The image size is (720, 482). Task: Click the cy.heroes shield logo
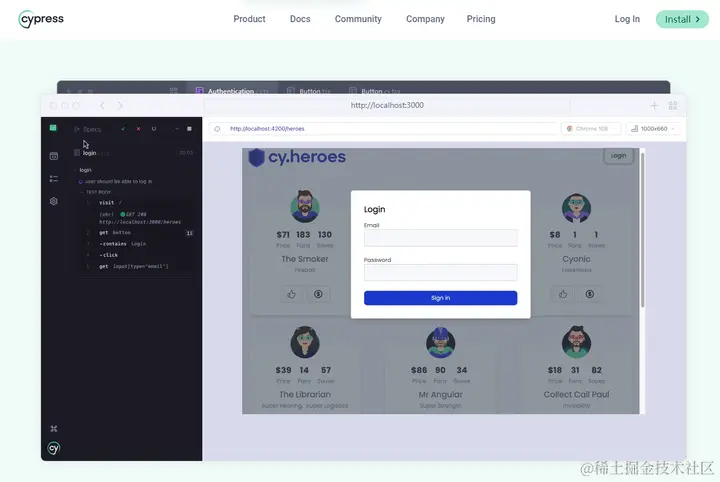tap(256, 157)
